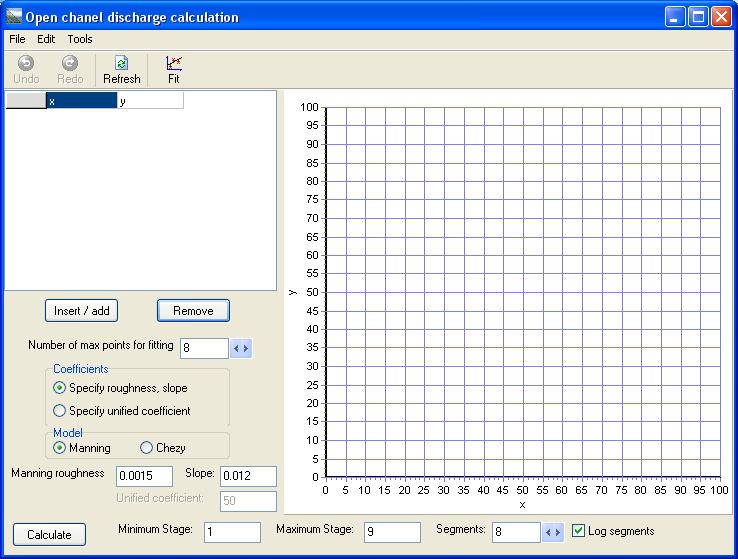This screenshot has width=738, height=559.
Task: Click the Maximum Stage input field
Action: [x=393, y=532]
